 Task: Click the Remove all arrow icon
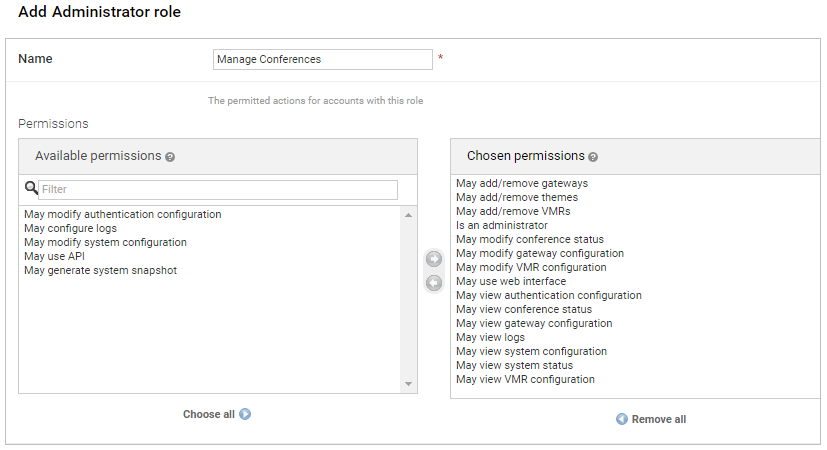pyautogui.click(x=621, y=419)
